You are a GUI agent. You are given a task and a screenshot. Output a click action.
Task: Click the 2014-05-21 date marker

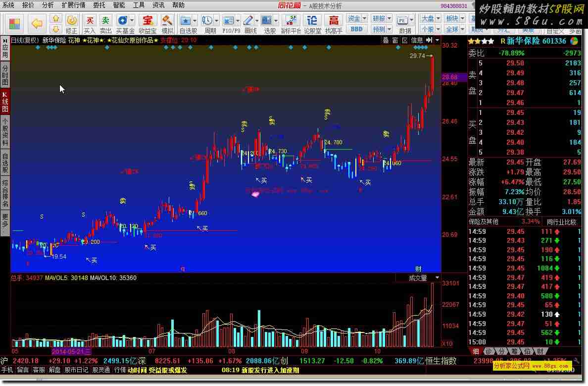point(71,351)
